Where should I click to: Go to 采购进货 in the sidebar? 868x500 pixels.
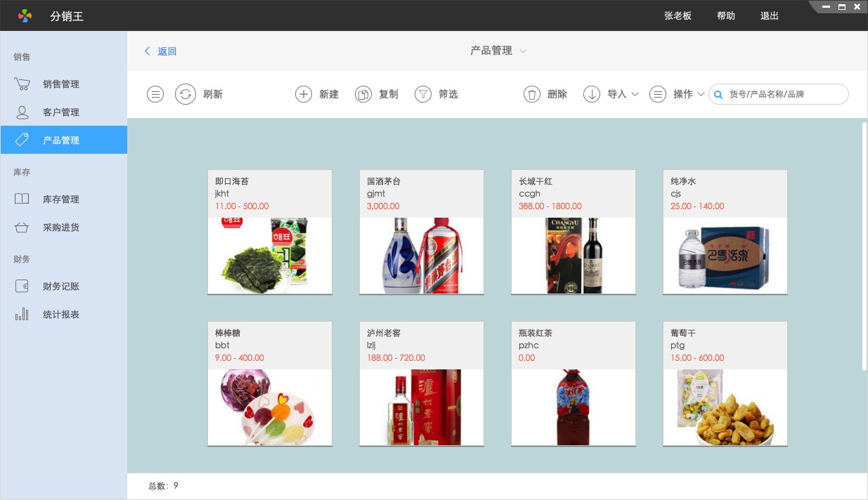click(61, 228)
